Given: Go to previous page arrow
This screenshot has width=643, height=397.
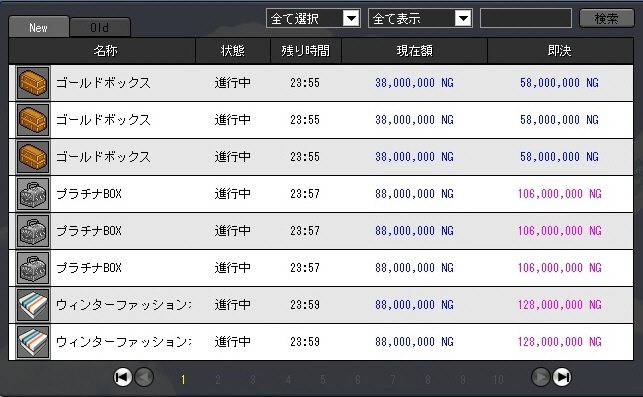Looking at the screenshot, I should 144,377.
